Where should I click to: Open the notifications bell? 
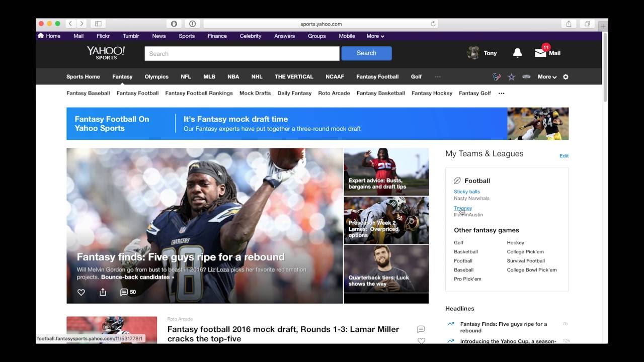click(x=517, y=53)
